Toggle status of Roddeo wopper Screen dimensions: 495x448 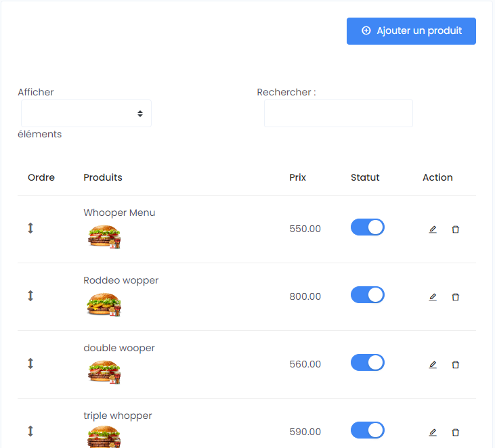pos(367,295)
